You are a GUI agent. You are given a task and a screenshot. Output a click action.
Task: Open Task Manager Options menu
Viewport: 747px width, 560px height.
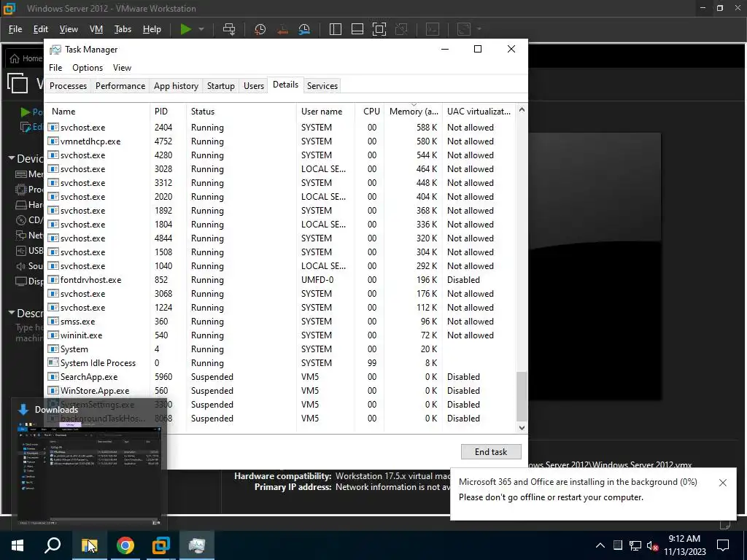click(88, 68)
